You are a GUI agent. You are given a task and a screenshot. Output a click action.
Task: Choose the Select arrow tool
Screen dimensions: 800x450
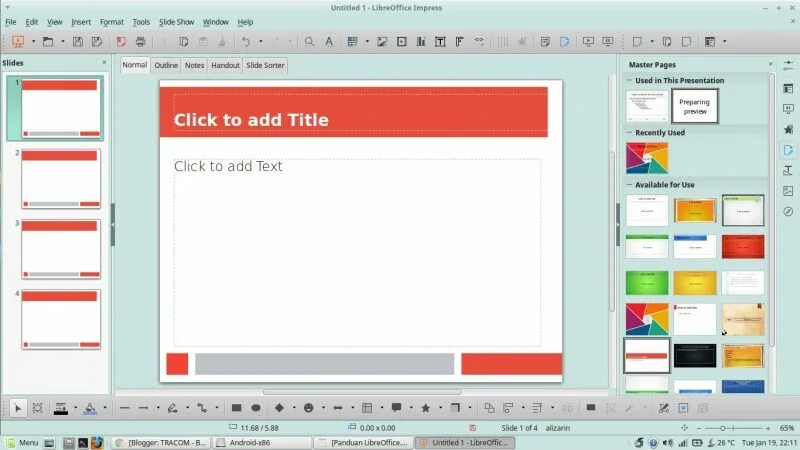click(18, 408)
